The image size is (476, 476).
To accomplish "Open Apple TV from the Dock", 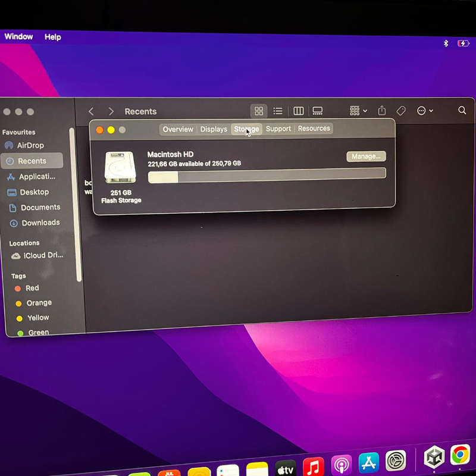I will [x=286, y=469].
